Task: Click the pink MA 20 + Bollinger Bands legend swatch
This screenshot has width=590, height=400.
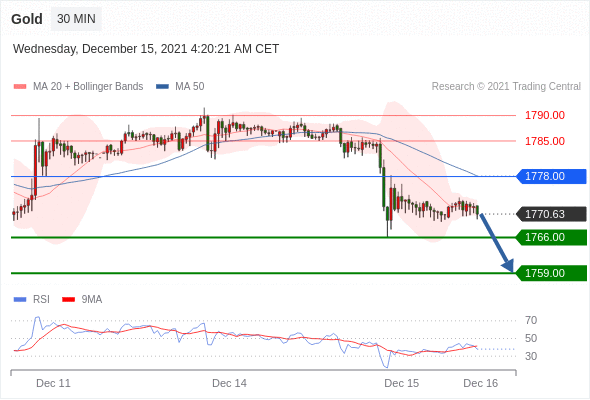Action: [x=20, y=87]
